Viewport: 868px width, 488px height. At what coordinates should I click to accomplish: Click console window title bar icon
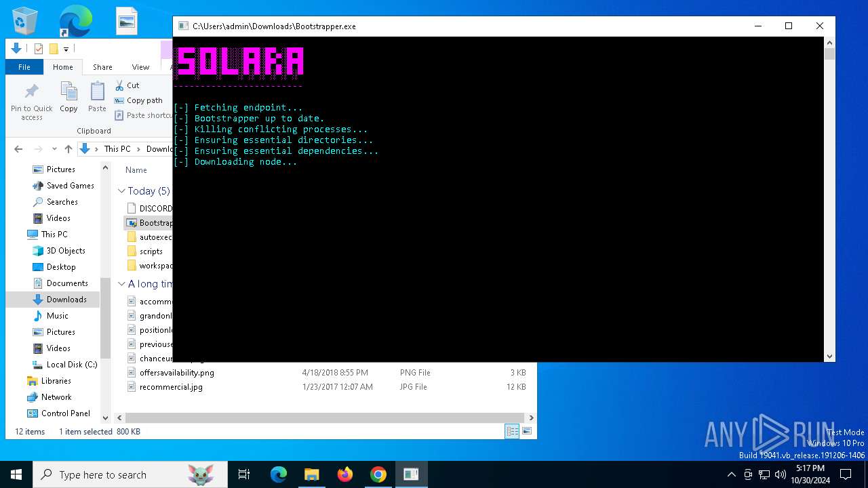pyautogui.click(x=183, y=26)
